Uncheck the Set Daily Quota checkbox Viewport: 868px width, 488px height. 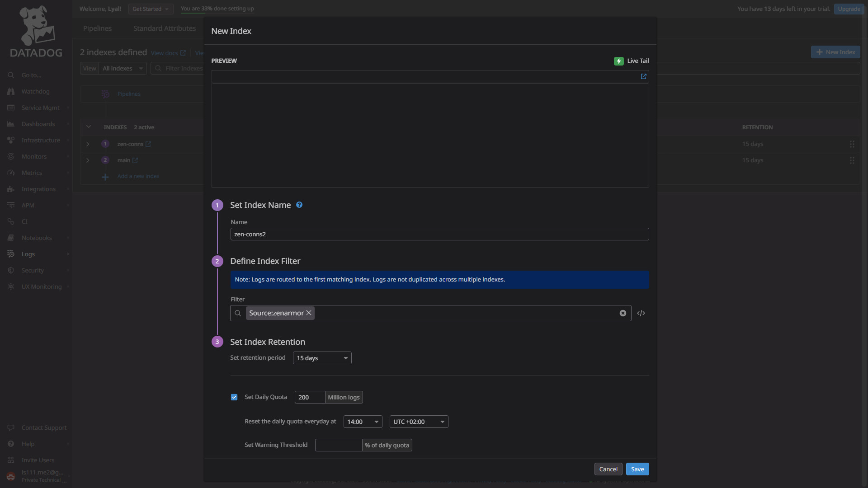coord(234,397)
